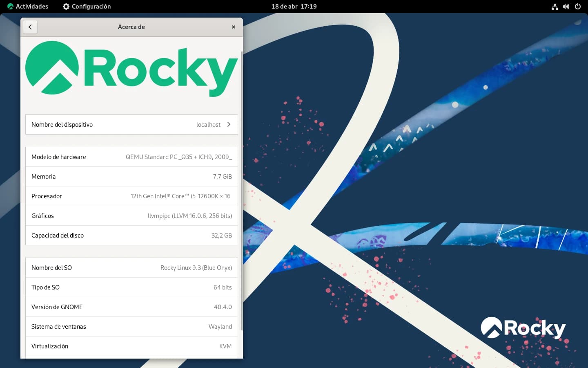Image resolution: width=588 pixels, height=368 pixels.
Task: Select the Memoria label
Action: coord(44,177)
